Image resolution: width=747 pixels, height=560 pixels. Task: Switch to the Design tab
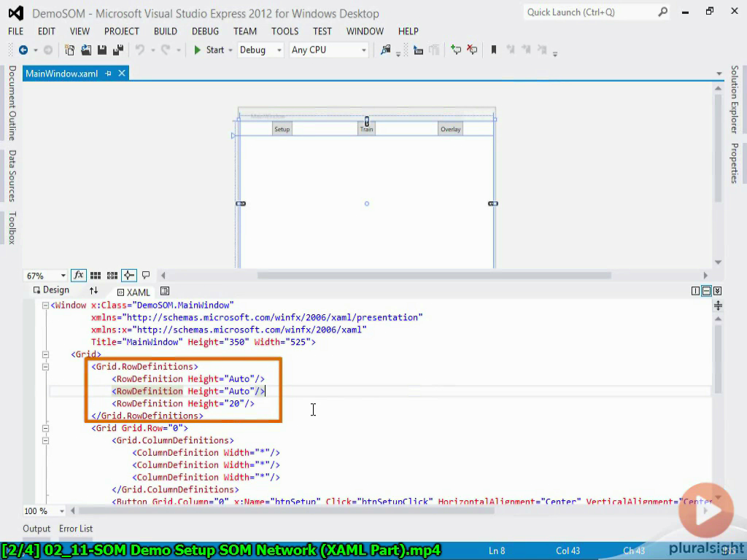(51, 290)
